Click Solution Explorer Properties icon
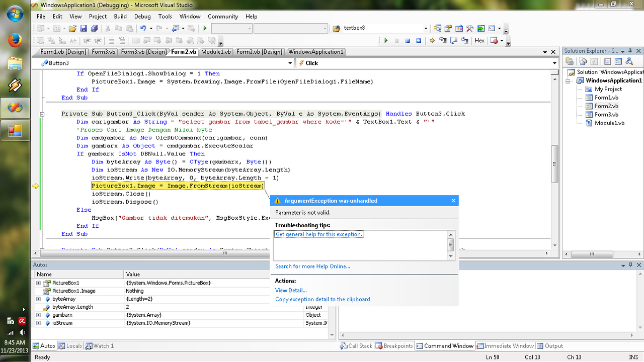The height and width of the screenshot is (362, 644). 570,61
